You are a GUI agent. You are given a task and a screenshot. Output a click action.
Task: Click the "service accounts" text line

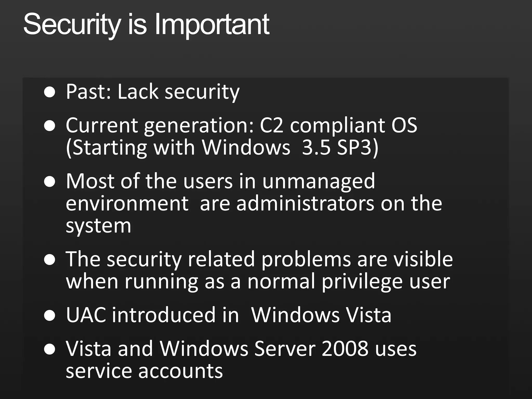click(x=144, y=371)
